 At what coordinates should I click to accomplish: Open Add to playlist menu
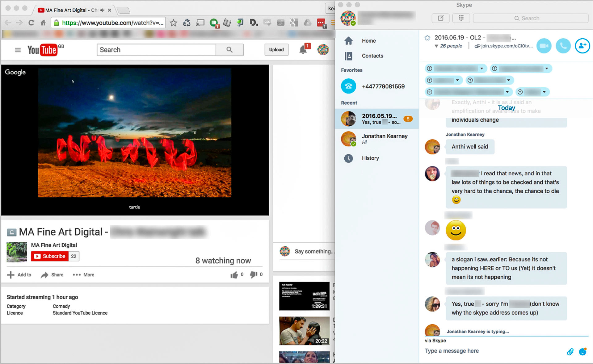tap(19, 275)
